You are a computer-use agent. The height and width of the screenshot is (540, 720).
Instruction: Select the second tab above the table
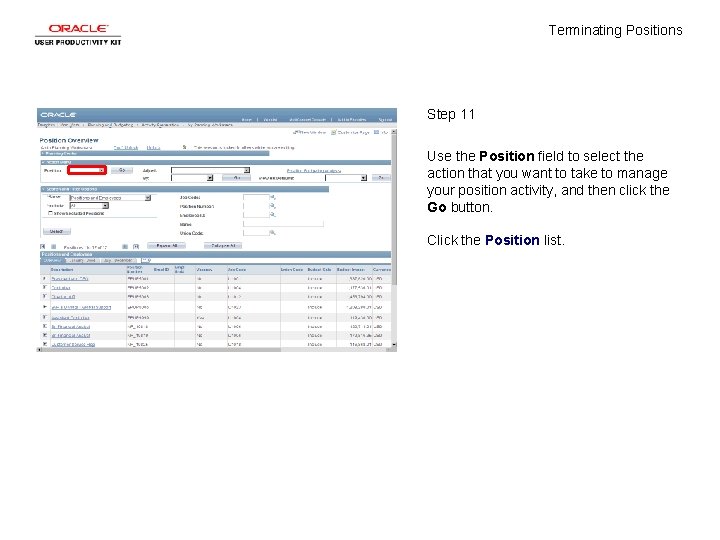tap(82, 260)
